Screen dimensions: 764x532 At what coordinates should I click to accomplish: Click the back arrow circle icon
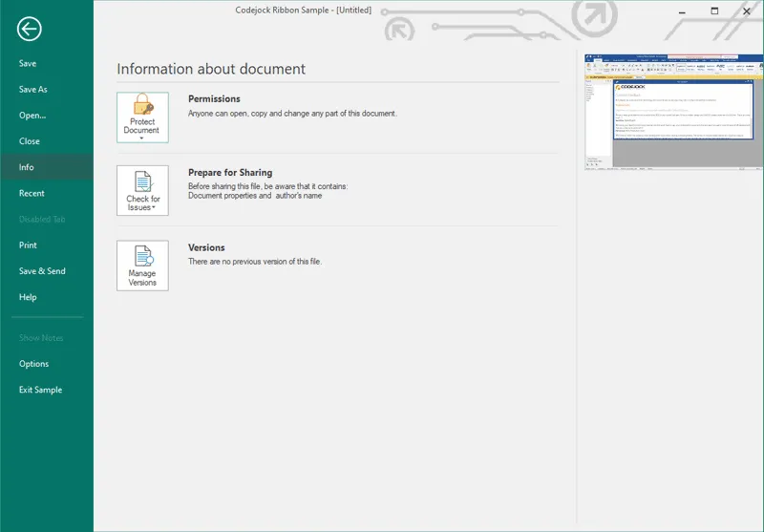[x=29, y=29]
